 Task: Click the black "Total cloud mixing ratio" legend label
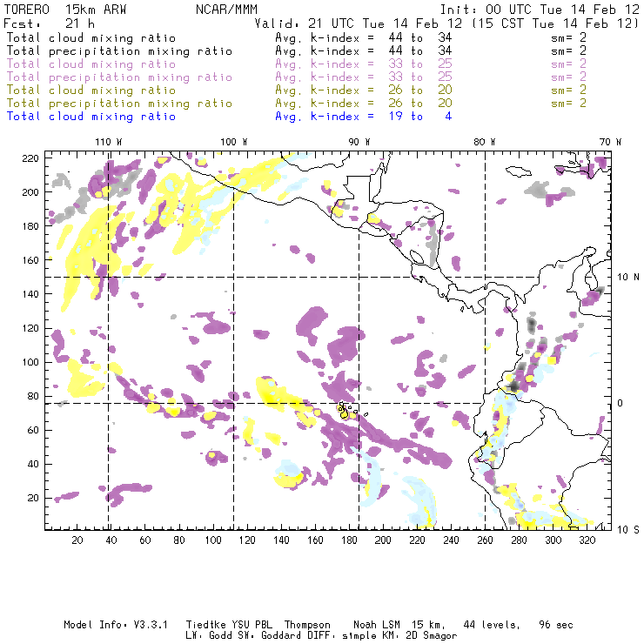(91, 37)
